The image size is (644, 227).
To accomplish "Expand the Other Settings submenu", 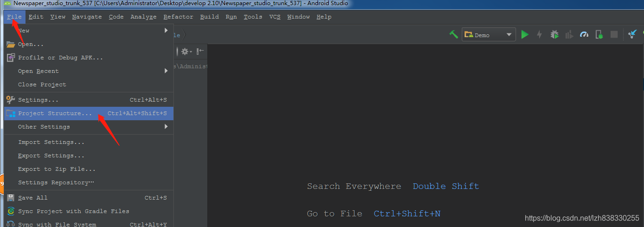I will tap(89, 127).
